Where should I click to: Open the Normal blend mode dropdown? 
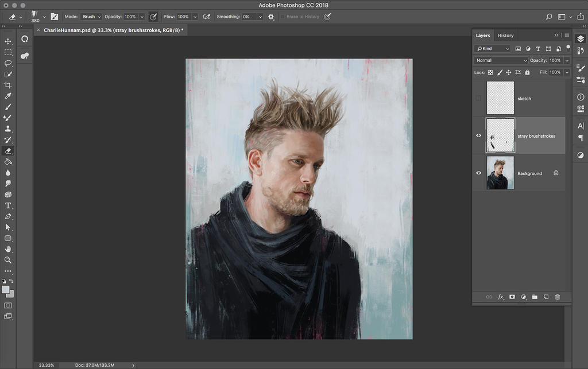coord(501,60)
